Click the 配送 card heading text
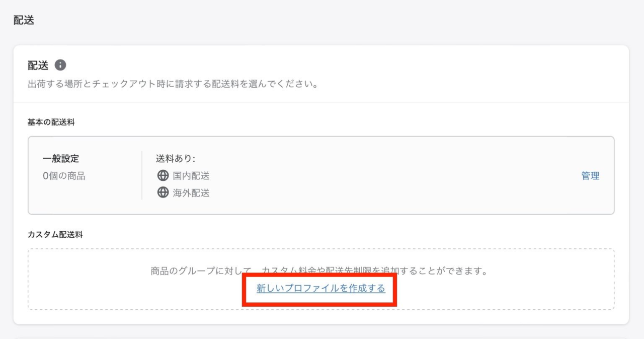 point(38,65)
